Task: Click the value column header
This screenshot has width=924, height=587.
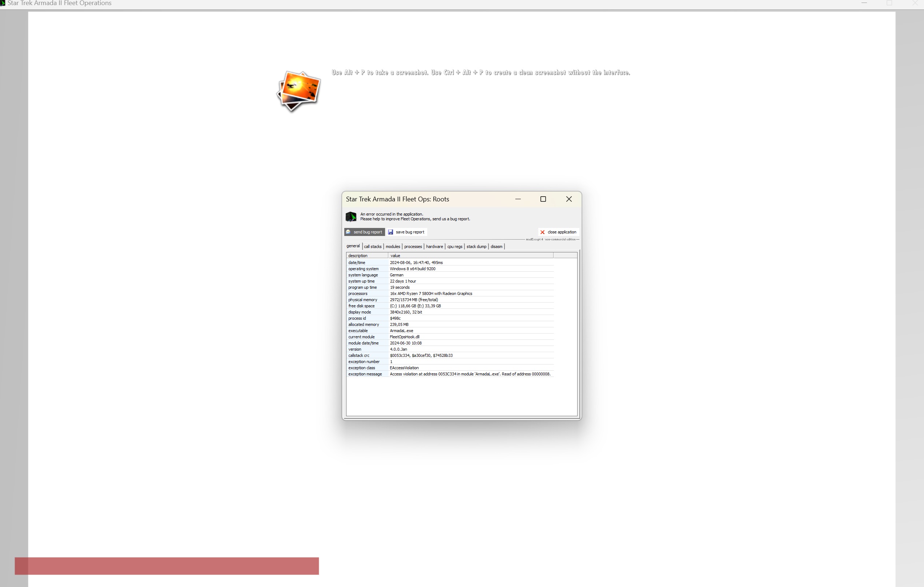Action: (471, 256)
